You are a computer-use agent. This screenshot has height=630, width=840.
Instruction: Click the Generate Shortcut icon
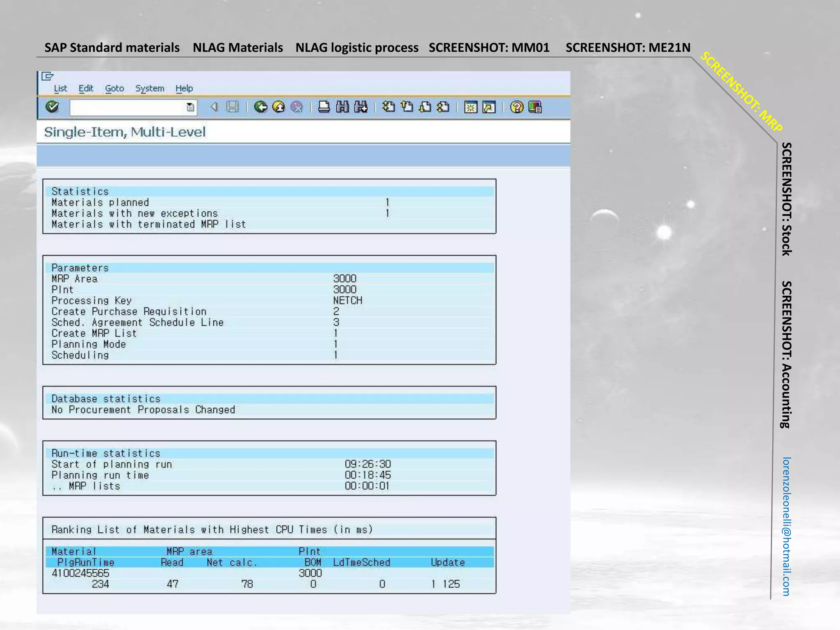click(x=489, y=107)
